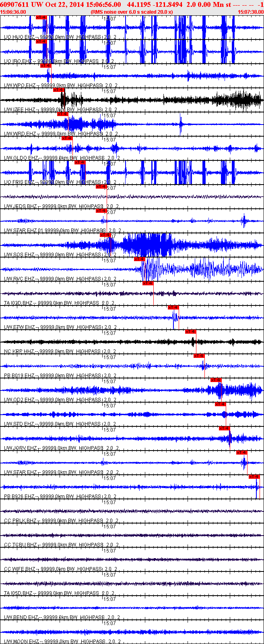Click the red pick marker on HUO trace

click(x=41, y=17)
